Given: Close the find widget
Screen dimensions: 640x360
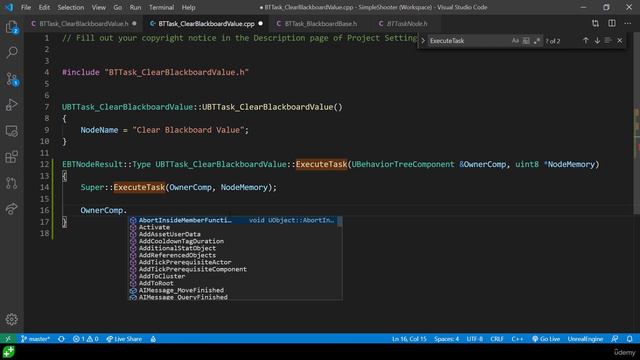Looking at the screenshot, I should click(x=620, y=41).
